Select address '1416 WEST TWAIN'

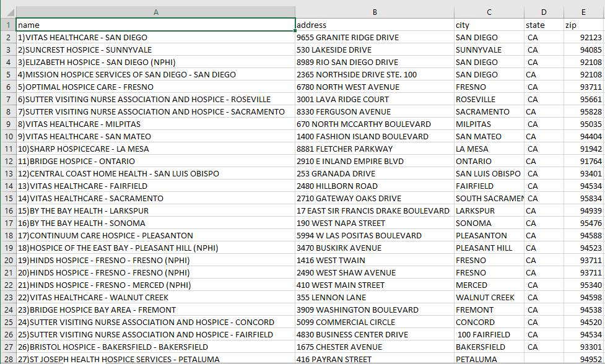pyautogui.click(x=375, y=260)
